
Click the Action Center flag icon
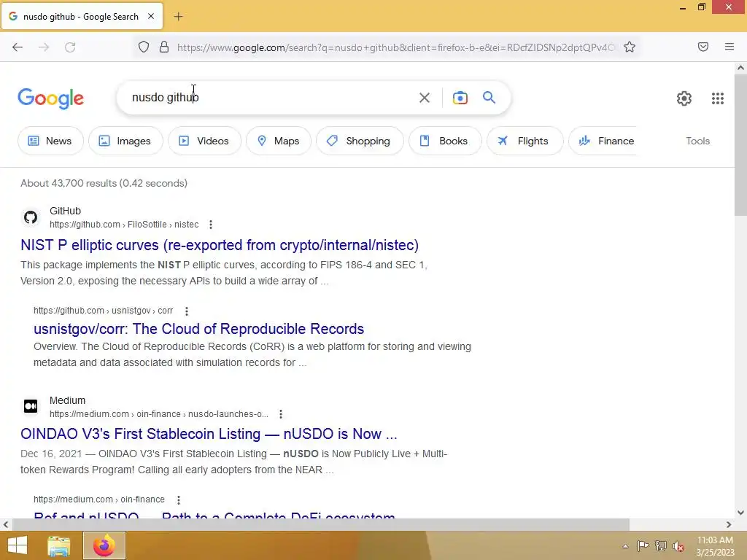coord(643,545)
